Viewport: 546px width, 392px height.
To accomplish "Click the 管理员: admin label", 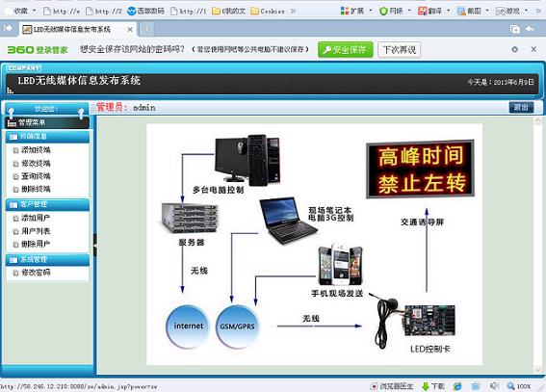I will [126, 107].
